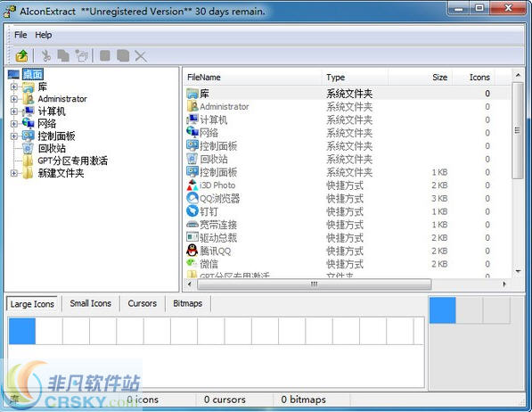532x412 pixels.
Task: Open the Help menu
Action: pyautogui.click(x=44, y=35)
